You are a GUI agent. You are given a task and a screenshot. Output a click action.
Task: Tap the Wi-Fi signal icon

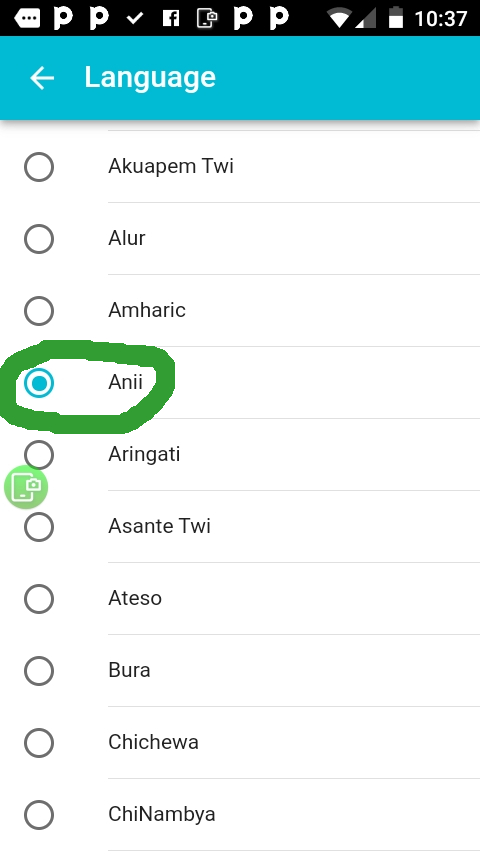coord(338,19)
